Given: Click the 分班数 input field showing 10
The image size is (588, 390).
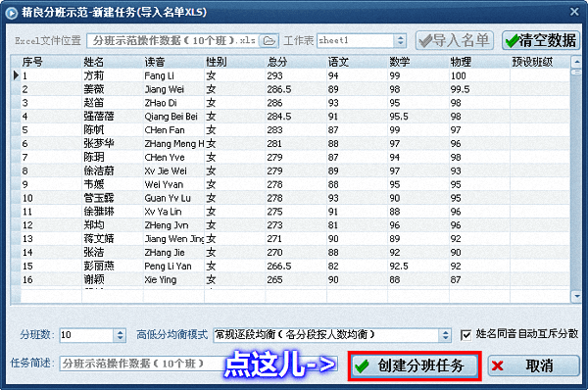Looking at the screenshot, I should [86, 335].
